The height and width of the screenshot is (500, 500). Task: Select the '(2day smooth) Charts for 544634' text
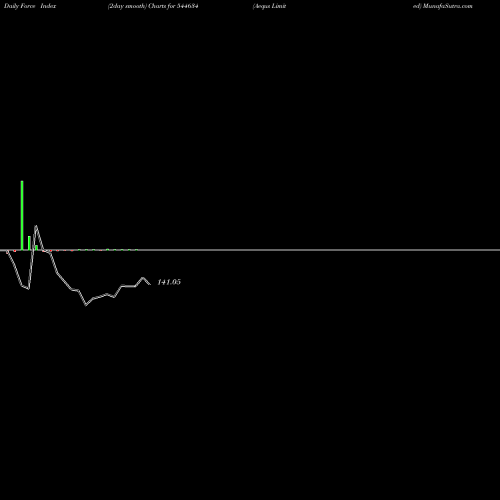[153, 6]
